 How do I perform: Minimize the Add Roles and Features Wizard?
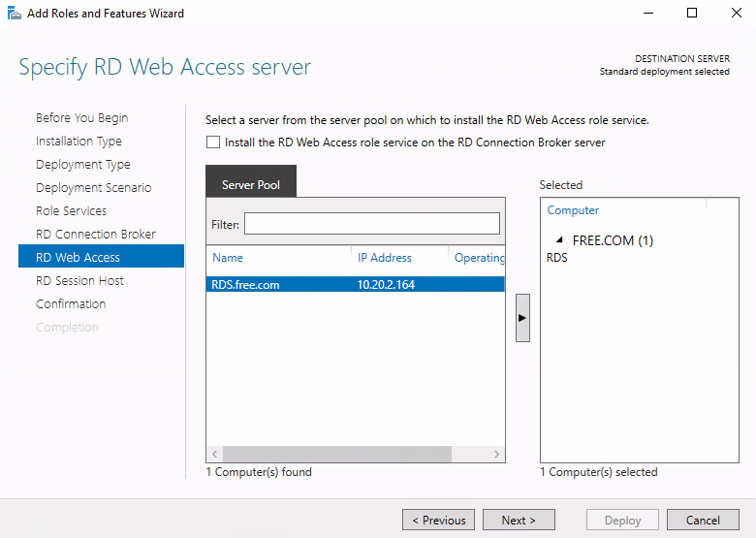coord(648,13)
